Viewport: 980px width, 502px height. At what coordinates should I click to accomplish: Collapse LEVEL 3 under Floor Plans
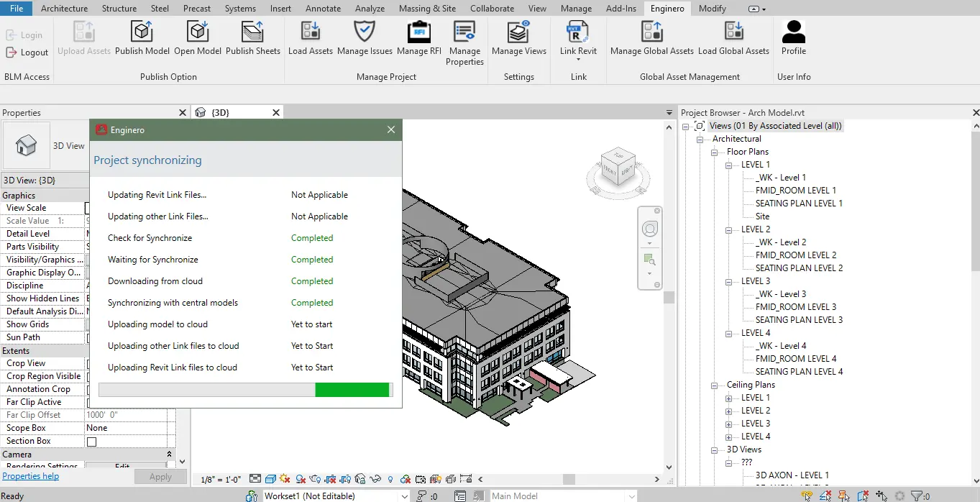pos(728,282)
